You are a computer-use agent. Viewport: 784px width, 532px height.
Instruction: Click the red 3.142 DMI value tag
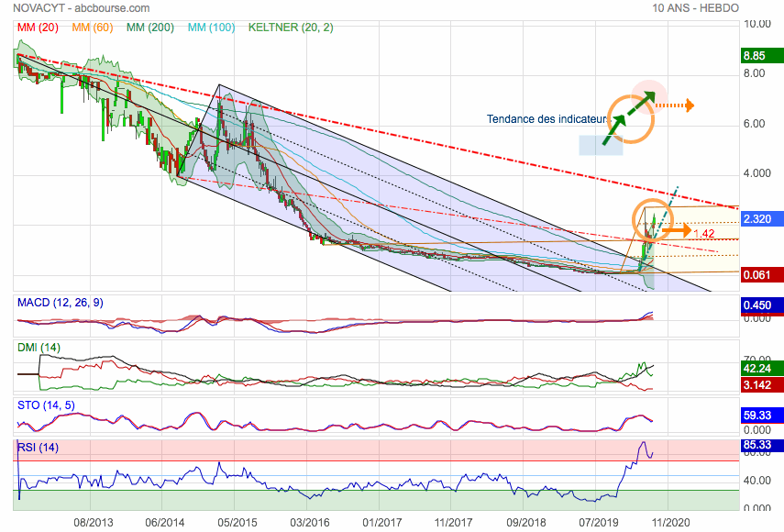tap(762, 384)
